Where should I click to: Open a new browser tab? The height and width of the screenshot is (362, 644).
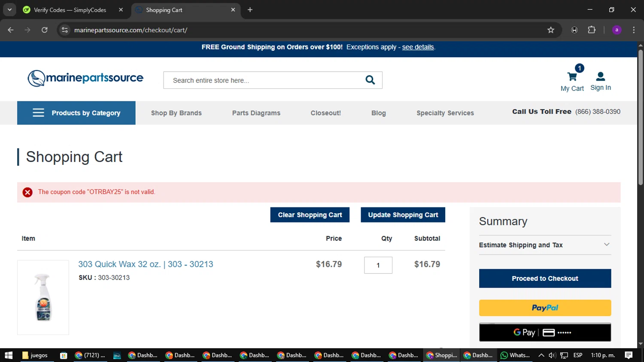coord(250,10)
